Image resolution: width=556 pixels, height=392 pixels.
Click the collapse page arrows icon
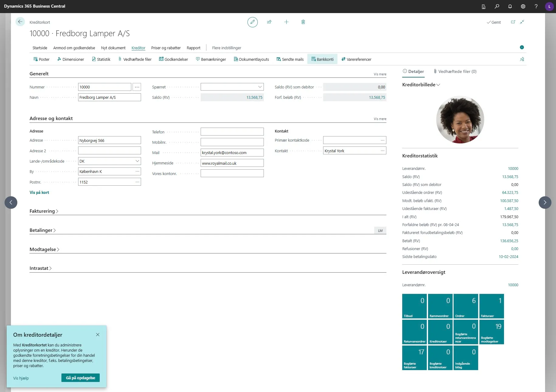522,22
